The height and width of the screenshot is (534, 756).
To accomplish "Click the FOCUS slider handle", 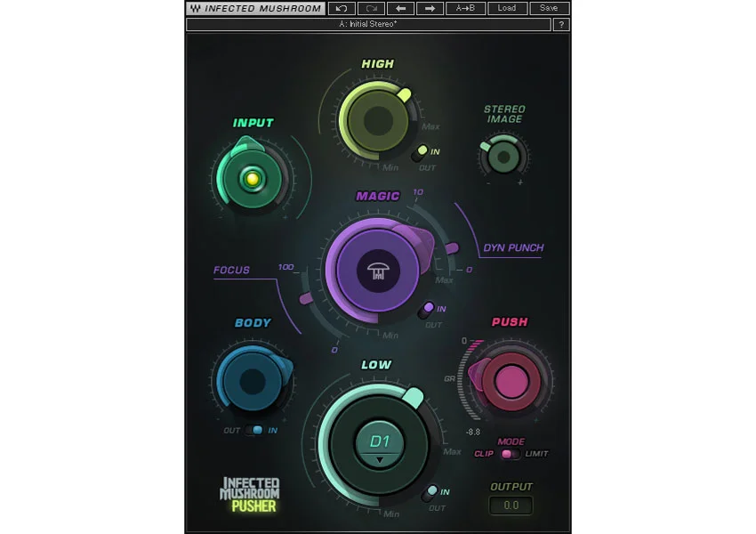I will 306,299.
